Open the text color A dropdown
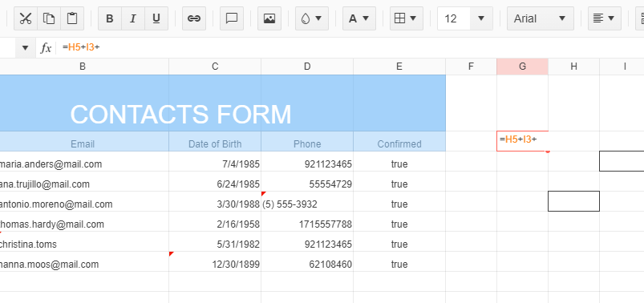 tap(359, 18)
